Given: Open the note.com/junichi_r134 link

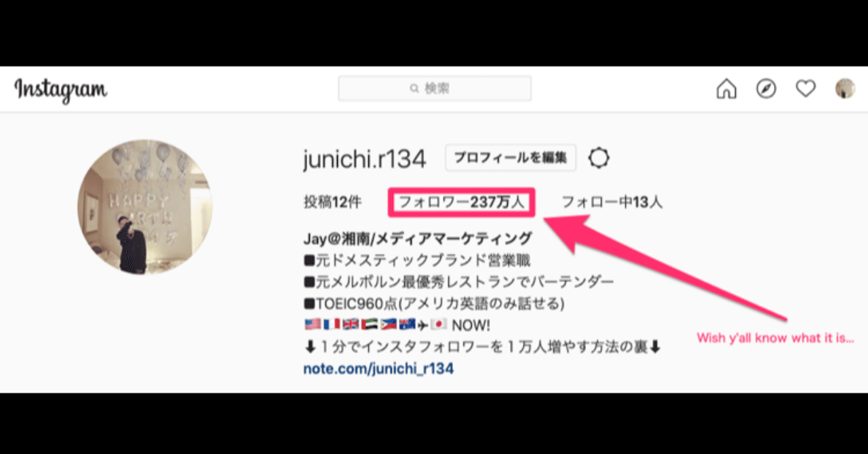Looking at the screenshot, I should [378, 369].
